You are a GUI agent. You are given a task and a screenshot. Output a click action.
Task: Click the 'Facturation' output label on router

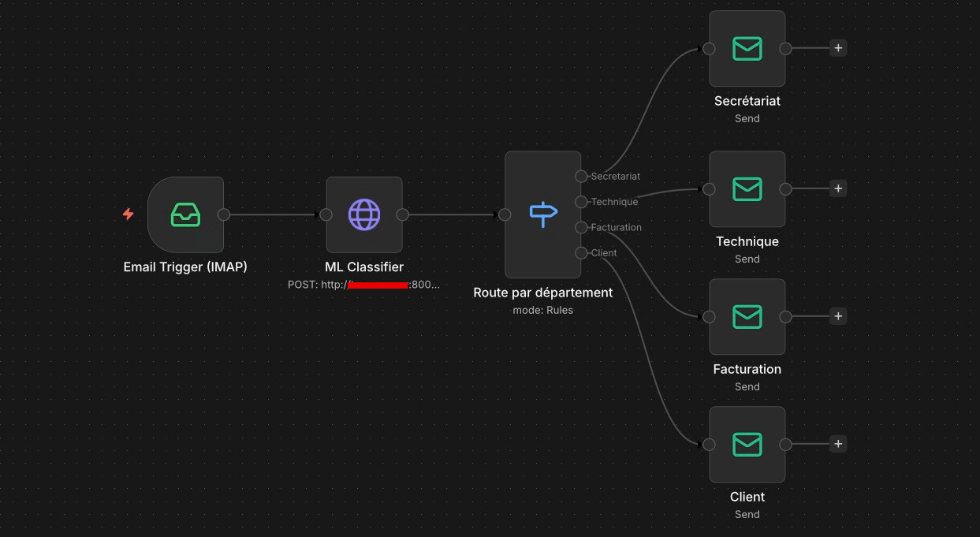click(x=617, y=227)
